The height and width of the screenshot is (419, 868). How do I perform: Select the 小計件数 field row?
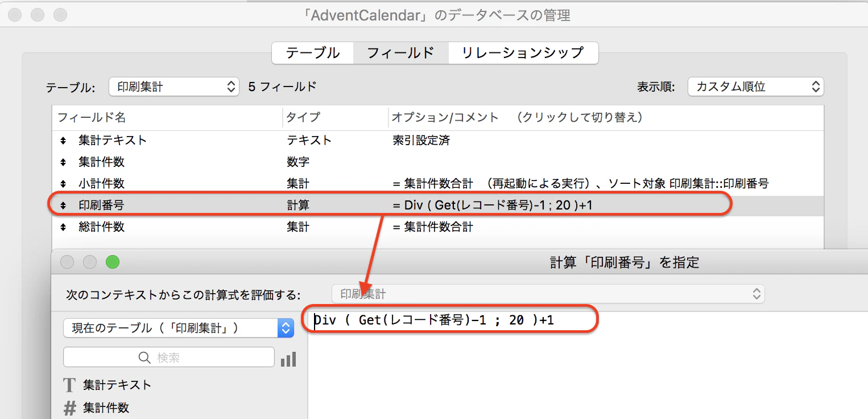(437, 183)
